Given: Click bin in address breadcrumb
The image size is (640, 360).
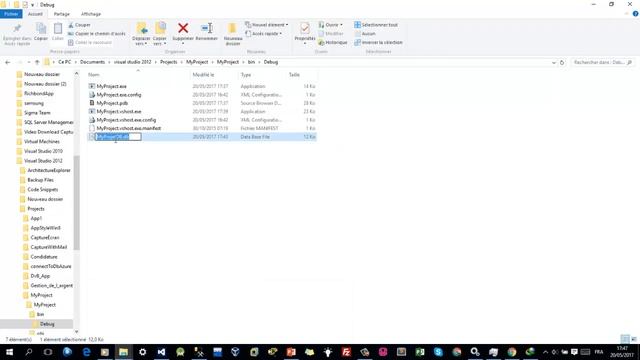Looking at the screenshot, I should (251, 62).
